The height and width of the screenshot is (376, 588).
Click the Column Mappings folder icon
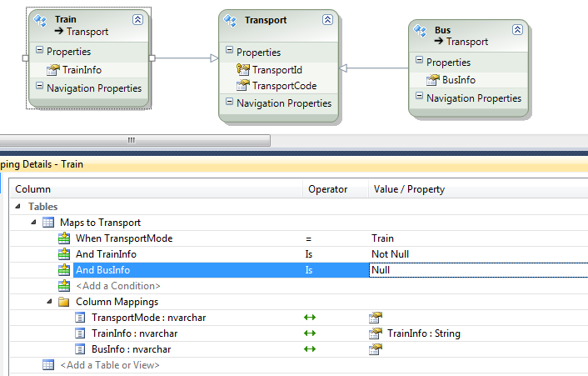click(x=64, y=302)
